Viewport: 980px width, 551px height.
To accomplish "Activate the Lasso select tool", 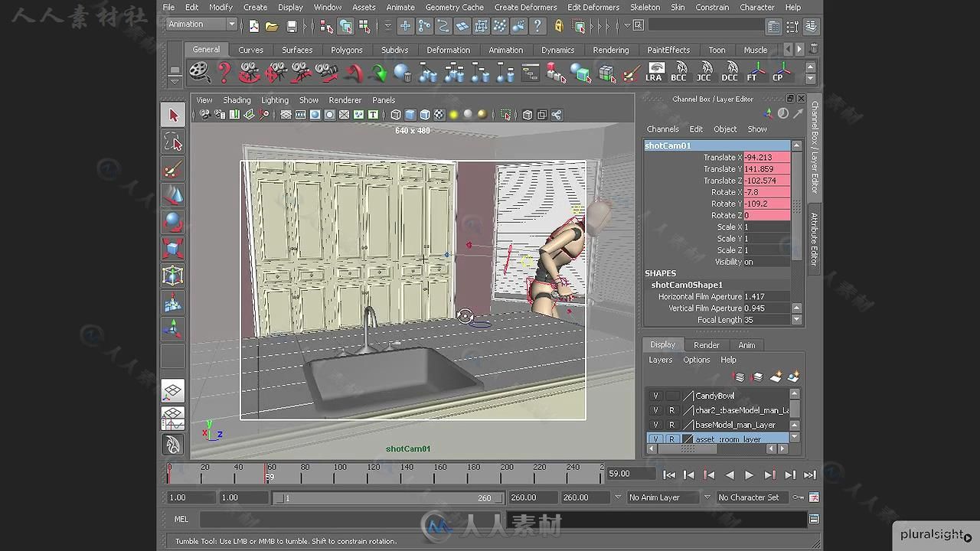I will tap(173, 142).
